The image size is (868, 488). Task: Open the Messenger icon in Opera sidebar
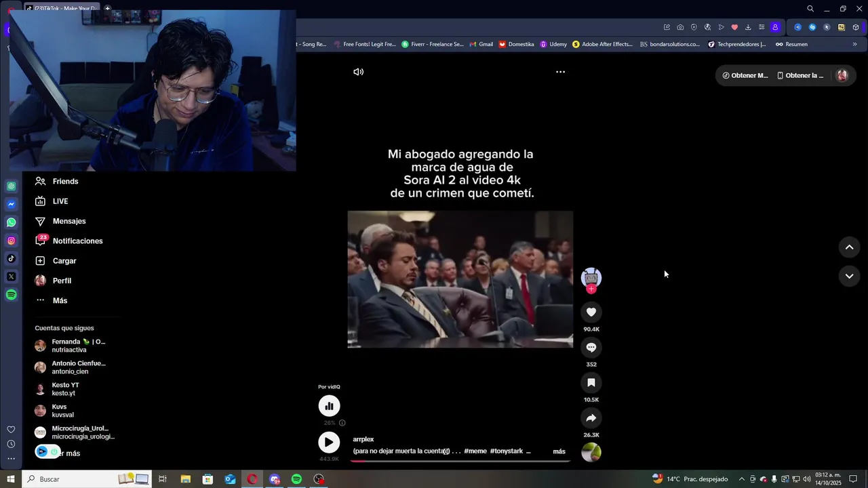click(x=12, y=204)
